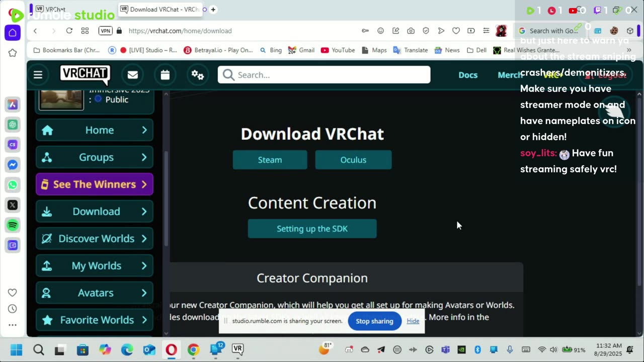
Task: Open the Bing bookmark
Action: point(271,50)
